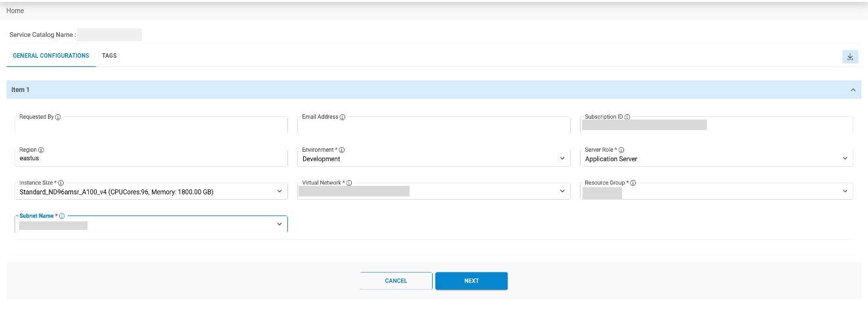This screenshot has width=868, height=333.
Task: Click info icon next to Server Role
Action: click(621, 150)
